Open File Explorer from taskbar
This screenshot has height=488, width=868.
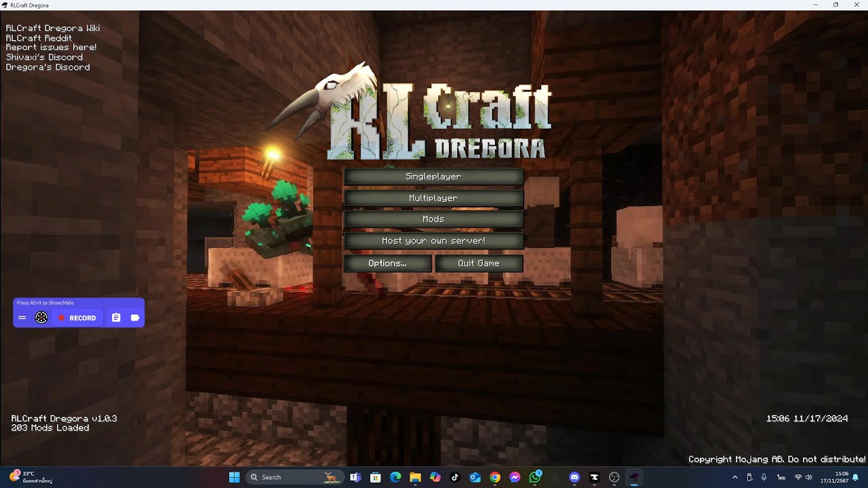click(415, 477)
